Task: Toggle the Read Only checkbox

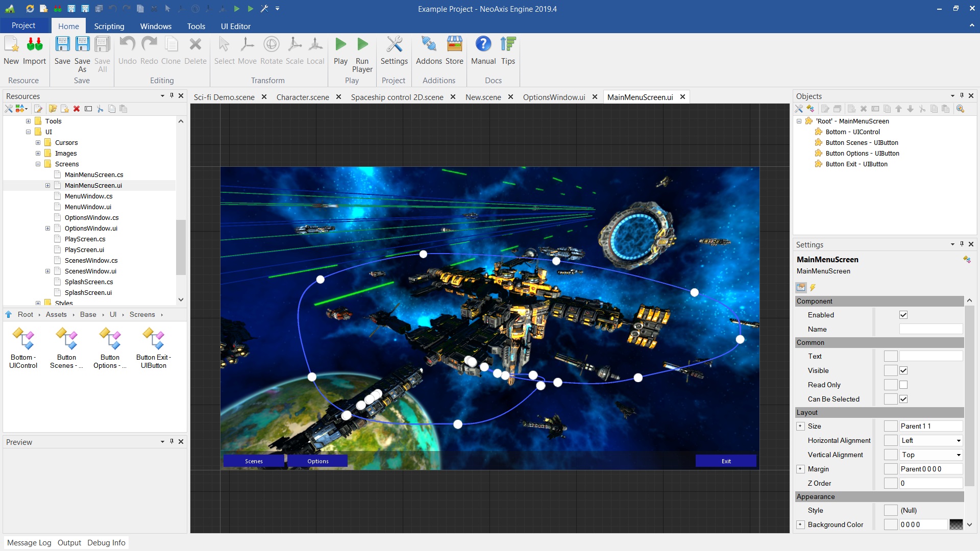Action: (x=903, y=385)
